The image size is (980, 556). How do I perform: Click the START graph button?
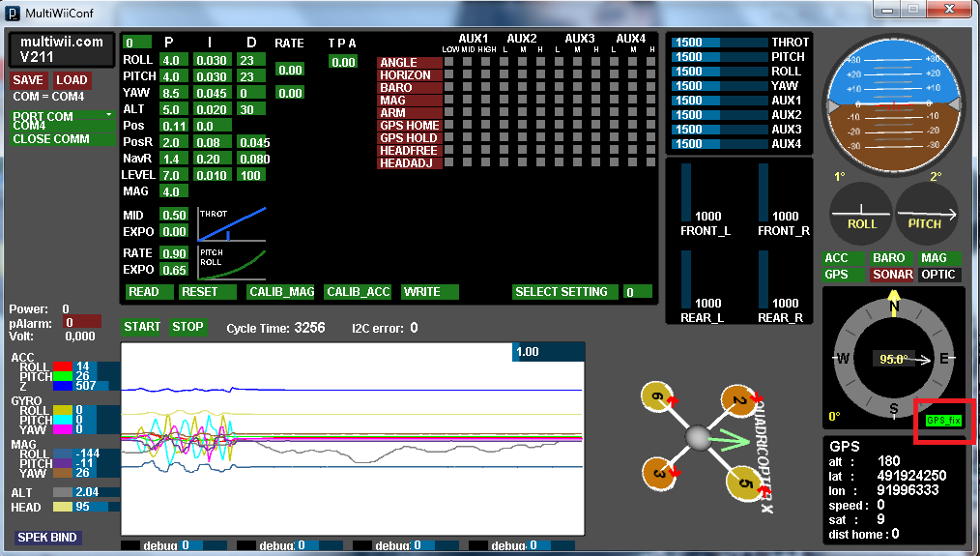142,327
